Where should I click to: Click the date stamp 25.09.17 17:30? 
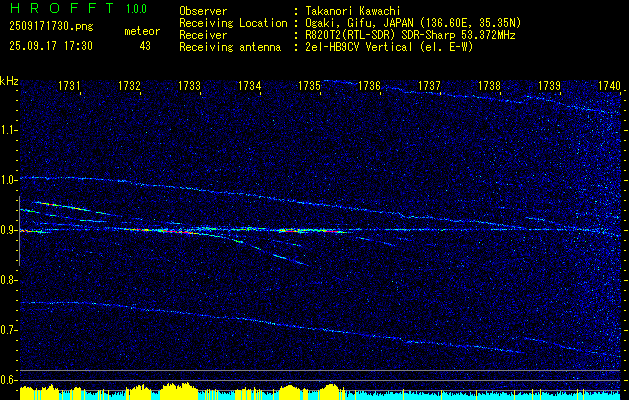[51, 46]
